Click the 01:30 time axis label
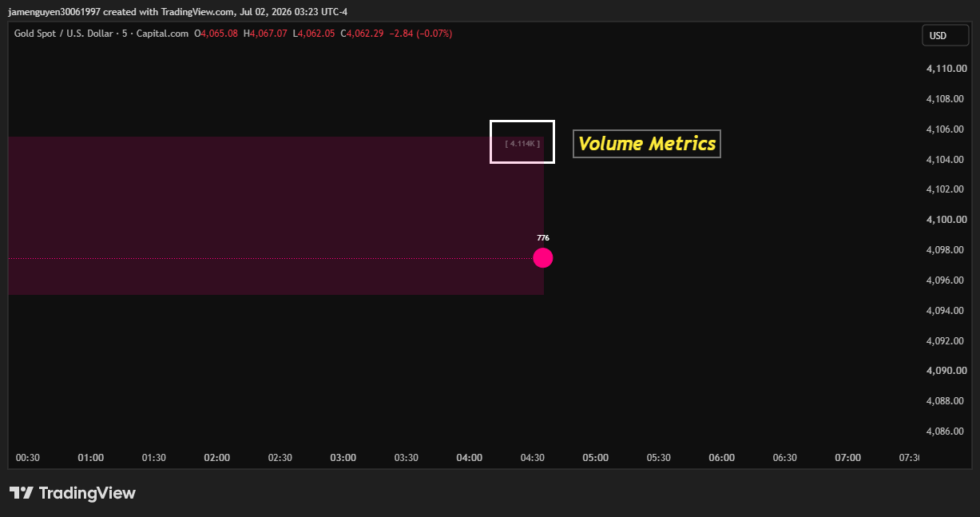 coord(154,458)
